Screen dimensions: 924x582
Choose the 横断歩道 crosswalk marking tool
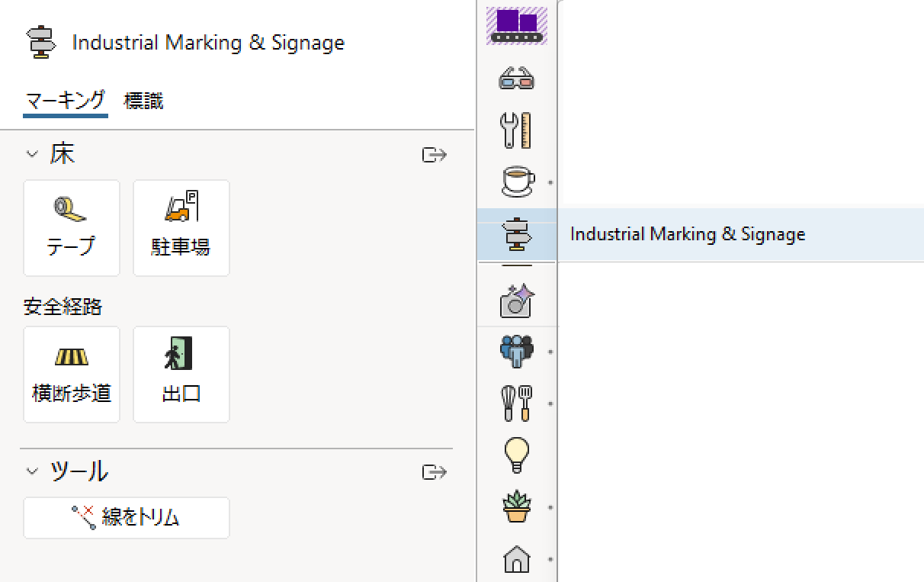coord(72,375)
